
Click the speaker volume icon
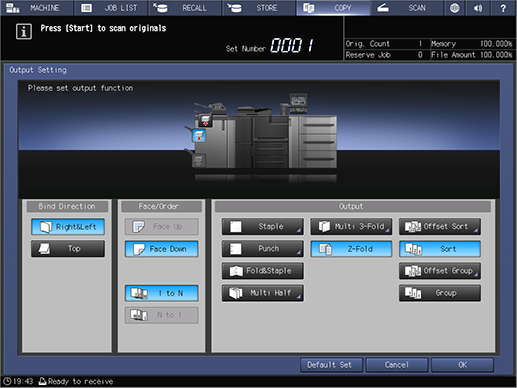[x=478, y=8]
